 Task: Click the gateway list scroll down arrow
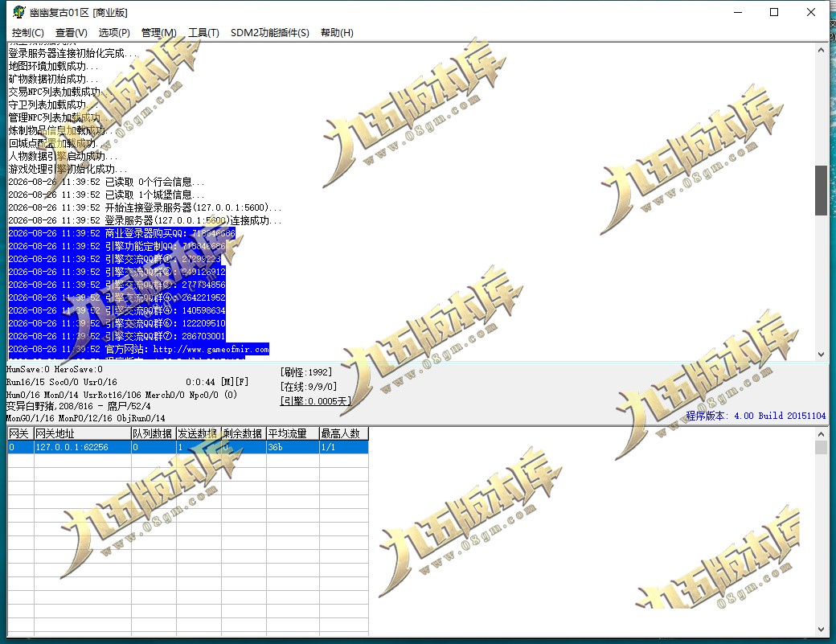(821, 629)
